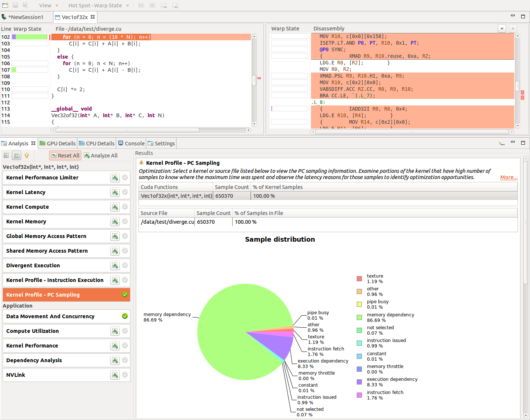
Task: Open the View dropdown menu
Action: pyautogui.click(x=48, y=5)
